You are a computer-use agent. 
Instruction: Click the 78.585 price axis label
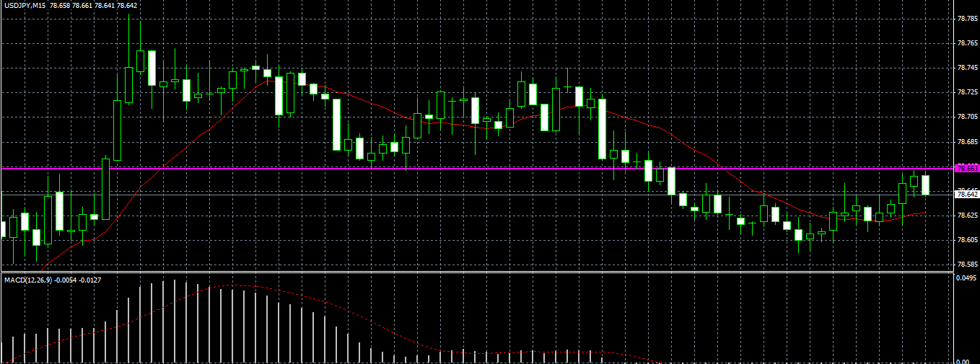coord(966,265)
